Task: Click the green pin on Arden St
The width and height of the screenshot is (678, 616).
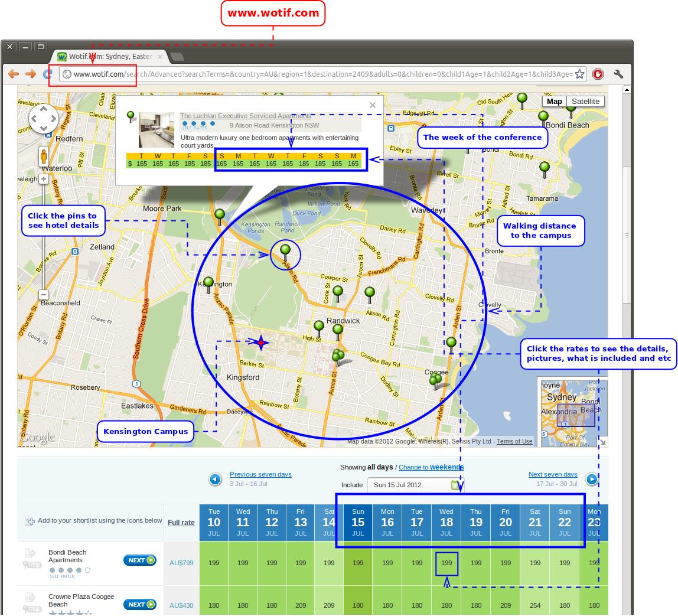Action: [451, 346]
